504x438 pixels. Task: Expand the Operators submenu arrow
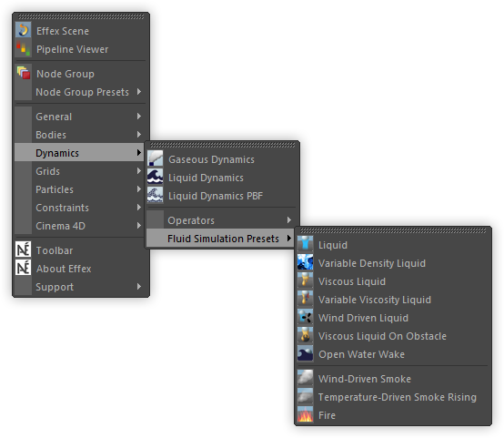289,219
